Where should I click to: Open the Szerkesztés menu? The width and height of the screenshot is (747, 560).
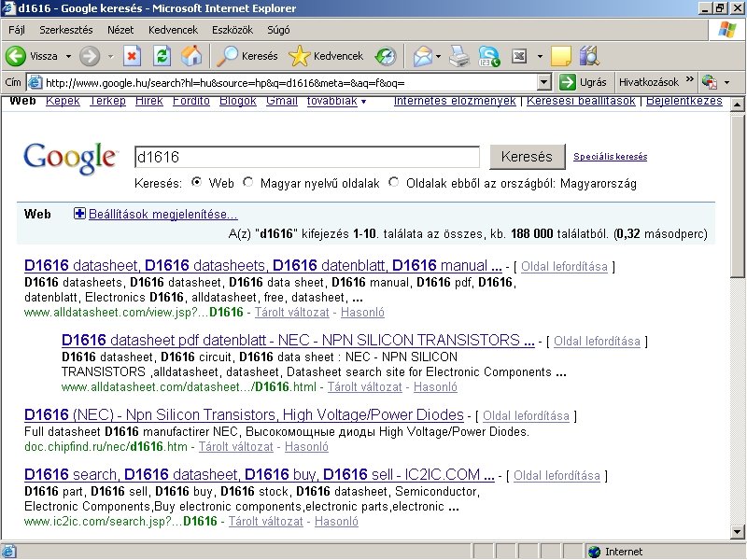[66, 30]
